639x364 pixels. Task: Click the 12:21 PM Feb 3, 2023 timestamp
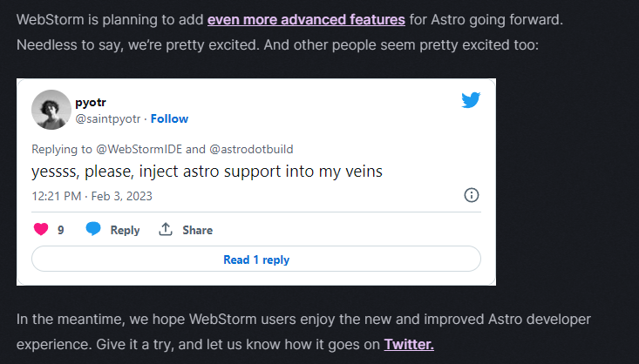point(92,196)
